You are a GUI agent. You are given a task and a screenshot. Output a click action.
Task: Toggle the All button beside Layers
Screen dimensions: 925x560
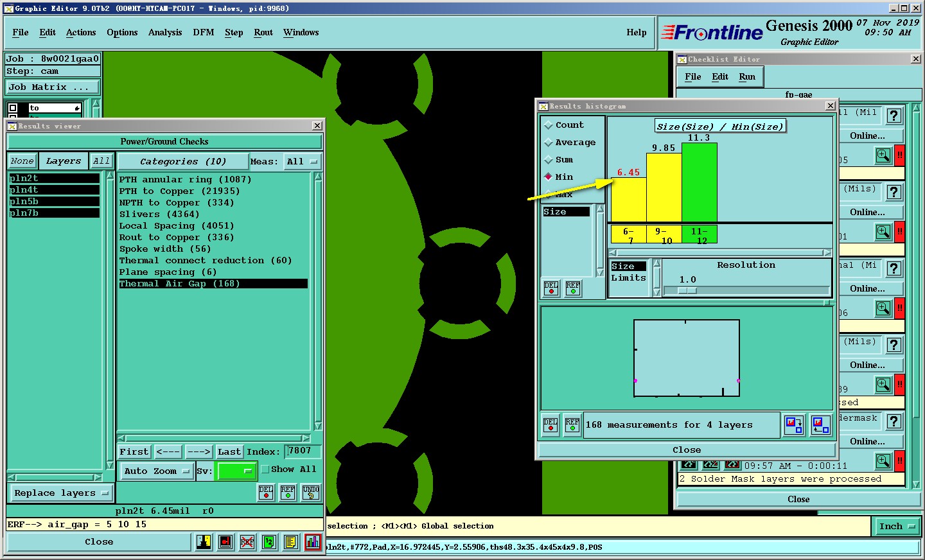point(101,161)
